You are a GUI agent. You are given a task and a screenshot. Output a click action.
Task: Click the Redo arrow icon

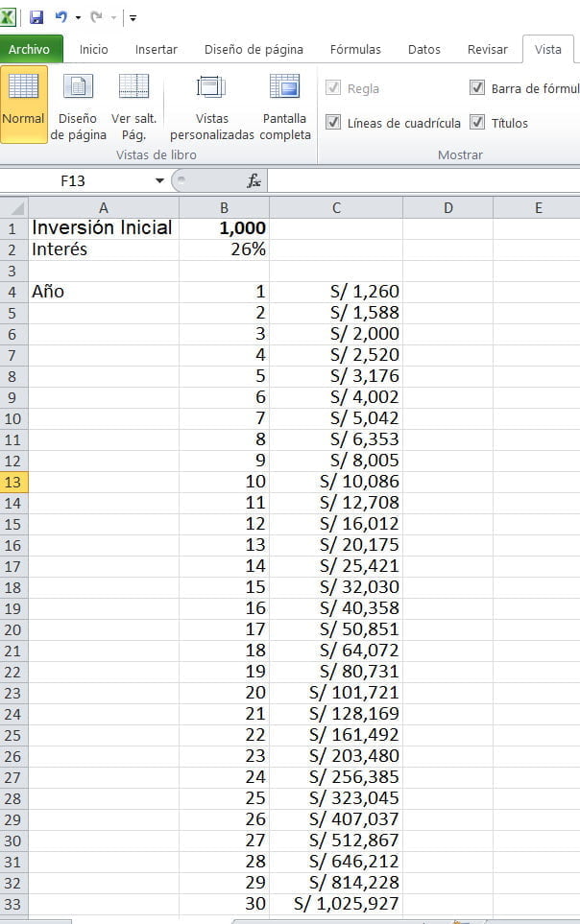coord(96,17)
